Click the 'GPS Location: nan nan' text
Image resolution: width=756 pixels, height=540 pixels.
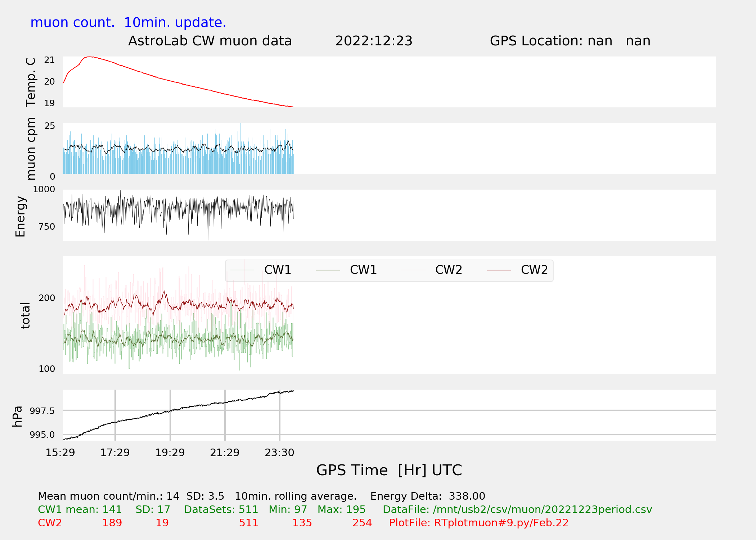(570, 41)
